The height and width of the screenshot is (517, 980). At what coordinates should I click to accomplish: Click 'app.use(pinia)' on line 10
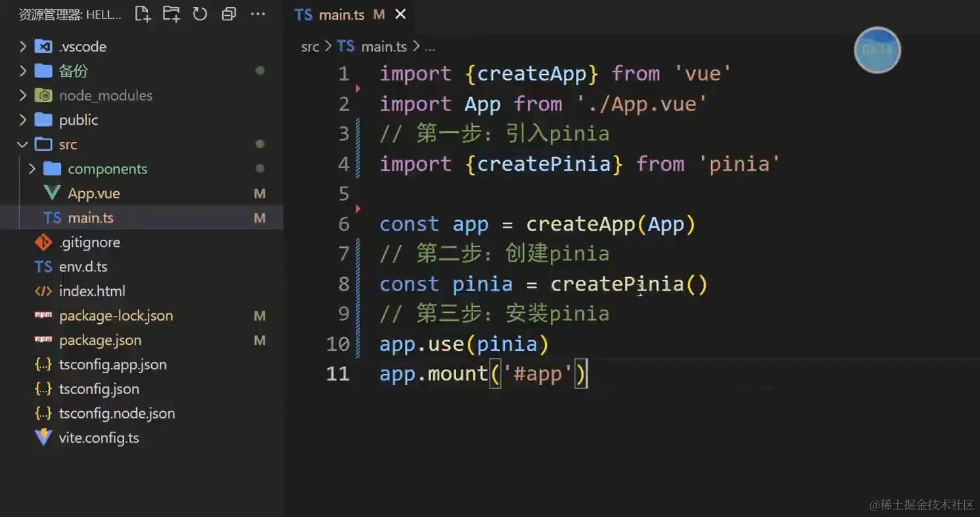point(464,344)
